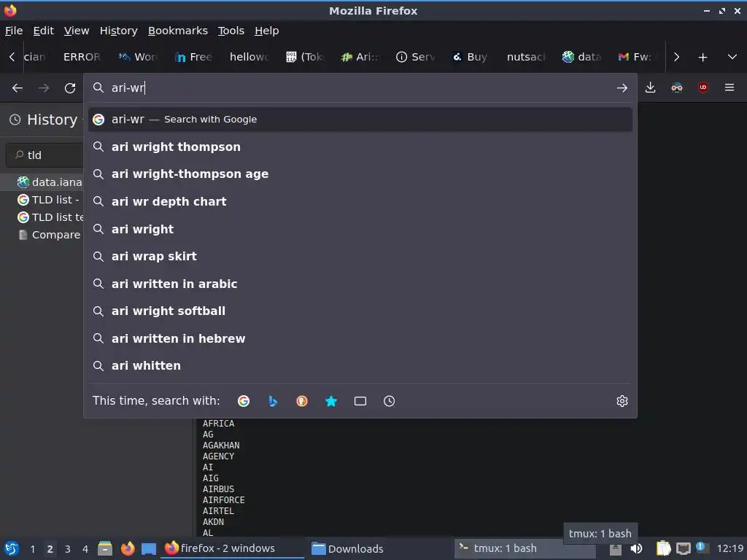Open a new tab with plus

pos(703,57)
